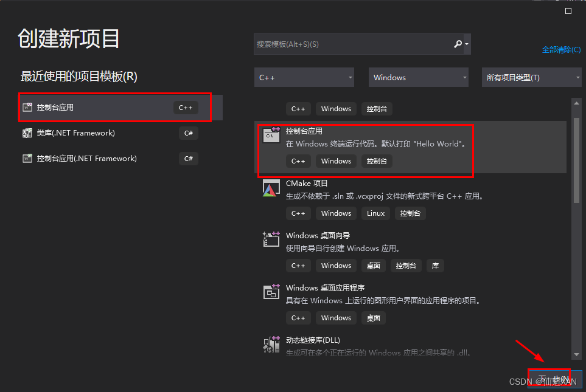
Task: Click C# badge beside 类库(.NET Framework)
Action: (189, 133)
